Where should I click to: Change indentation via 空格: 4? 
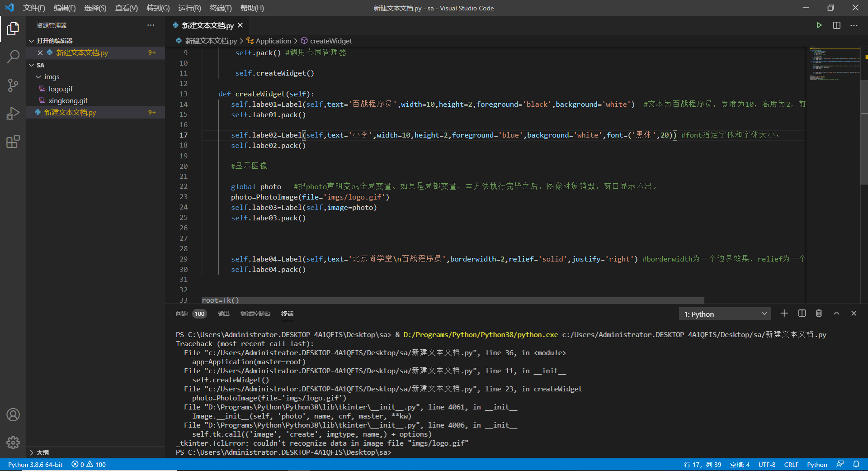pyautogui.click(x=740, y=465)
